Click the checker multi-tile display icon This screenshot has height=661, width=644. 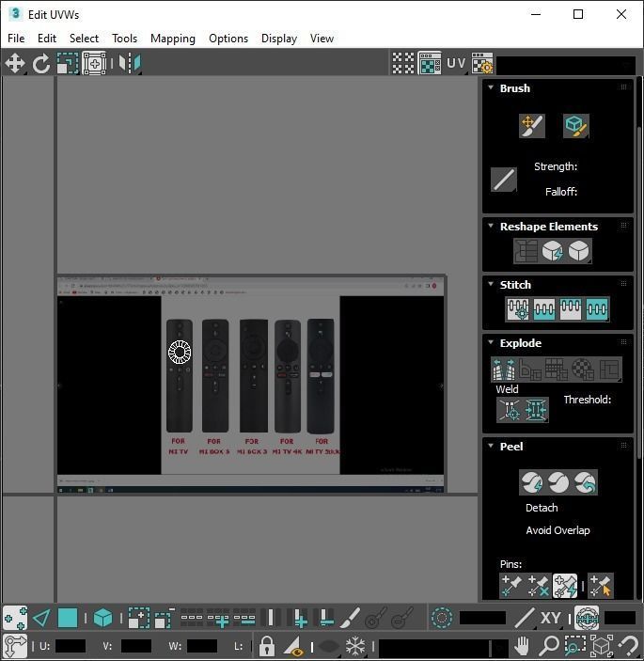click(x=403, y=63)
